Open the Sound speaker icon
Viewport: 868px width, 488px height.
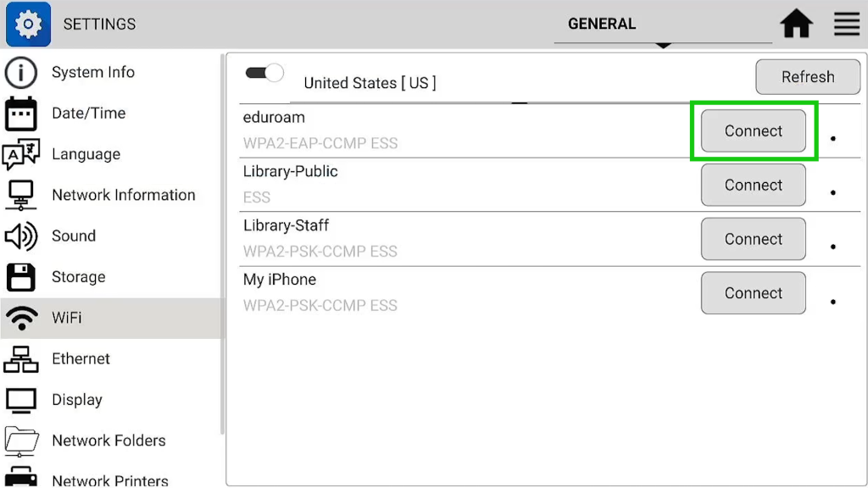pos(21,236)
